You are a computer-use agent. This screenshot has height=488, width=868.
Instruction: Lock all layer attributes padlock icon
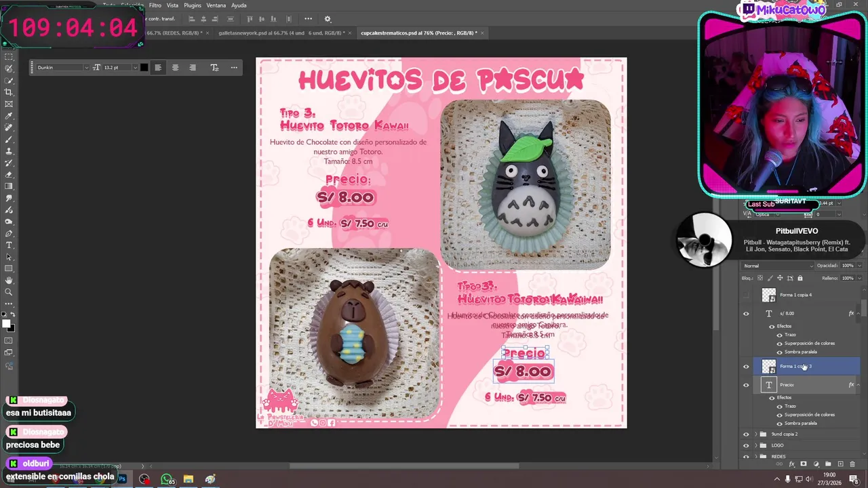pos(800,278)
